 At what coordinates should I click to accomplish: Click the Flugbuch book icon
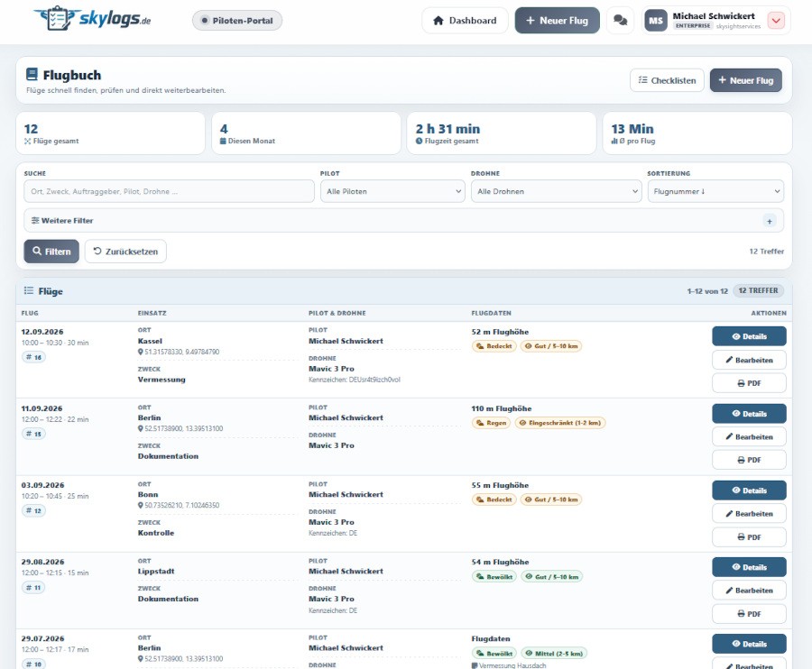pos(32,75)
